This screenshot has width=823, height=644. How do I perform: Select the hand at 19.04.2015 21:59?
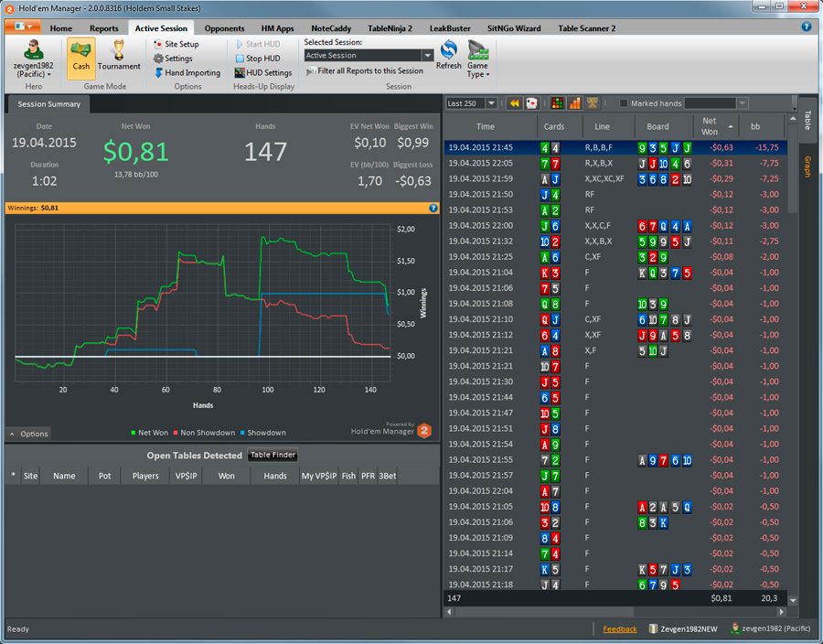pyautogui.click(x=615, y=179)
